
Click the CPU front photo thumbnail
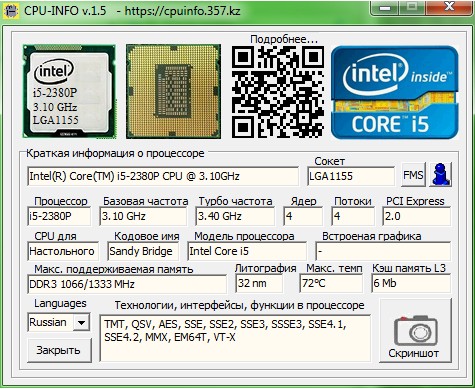(69, 91)
